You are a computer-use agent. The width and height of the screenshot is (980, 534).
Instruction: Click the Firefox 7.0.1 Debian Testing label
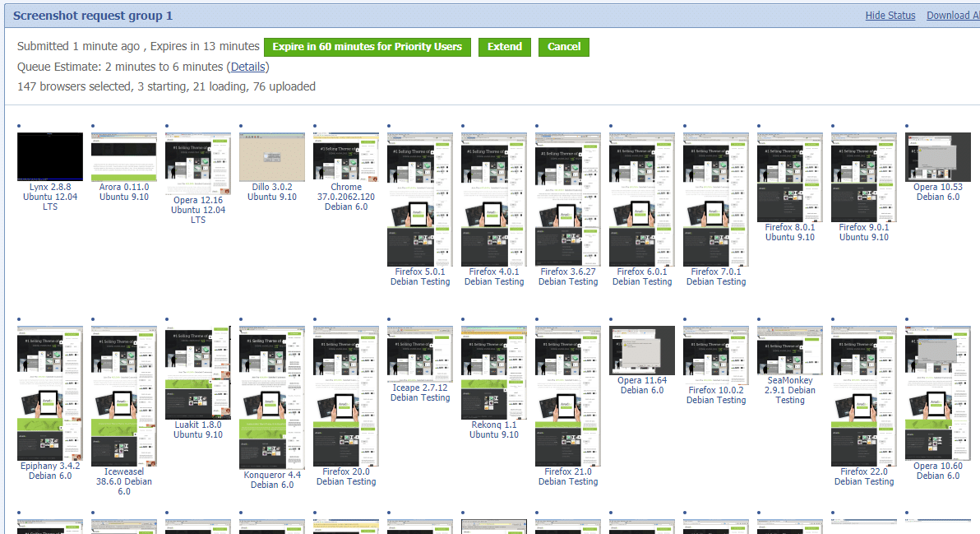coord(716,277)
